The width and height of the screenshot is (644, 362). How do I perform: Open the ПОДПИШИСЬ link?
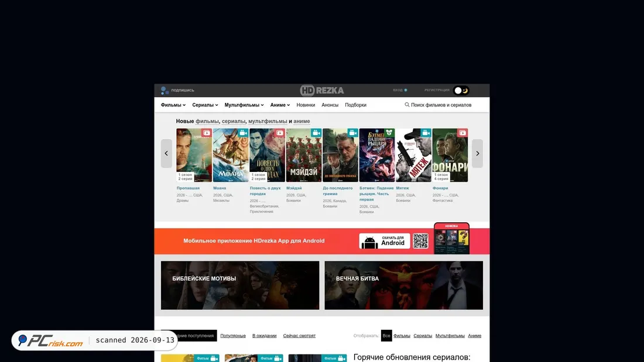coord(183,90)
